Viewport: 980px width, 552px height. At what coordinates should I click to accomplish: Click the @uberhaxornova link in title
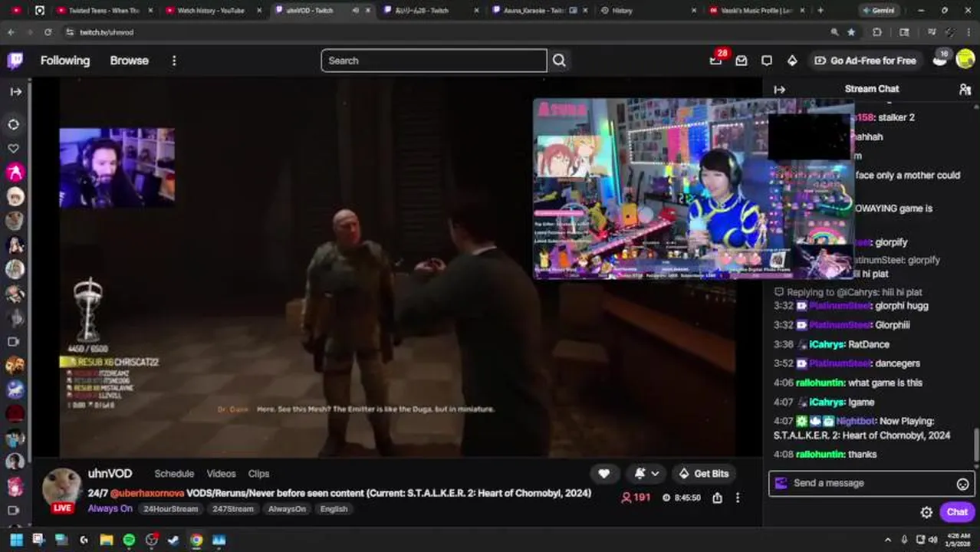pyautogui.click(x=147, y=493)
